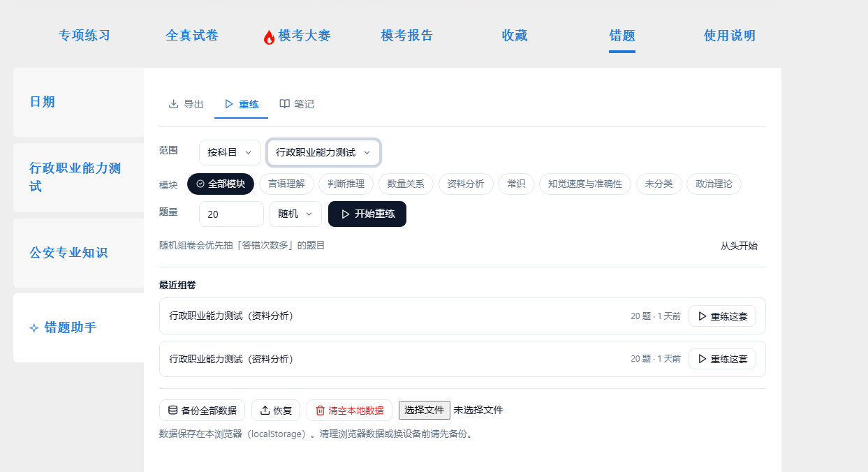Go to the 使用说明 tab

pyautogui.click(x=730, y=36)
